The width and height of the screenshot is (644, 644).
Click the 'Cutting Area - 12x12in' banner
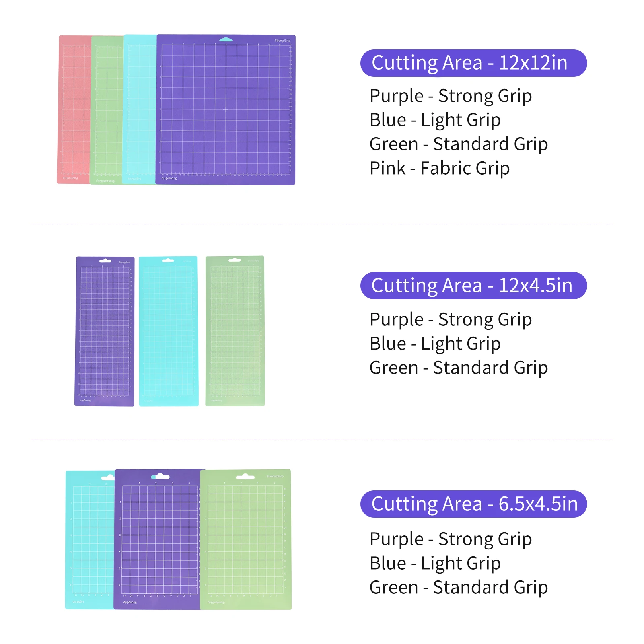(x=473, y=63)
